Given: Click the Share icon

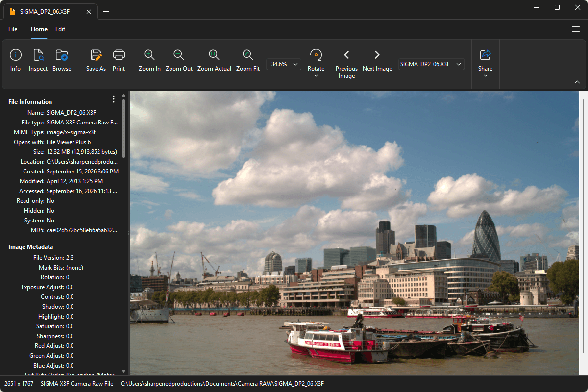Looking at the screenshot, I should coord(486,55).
